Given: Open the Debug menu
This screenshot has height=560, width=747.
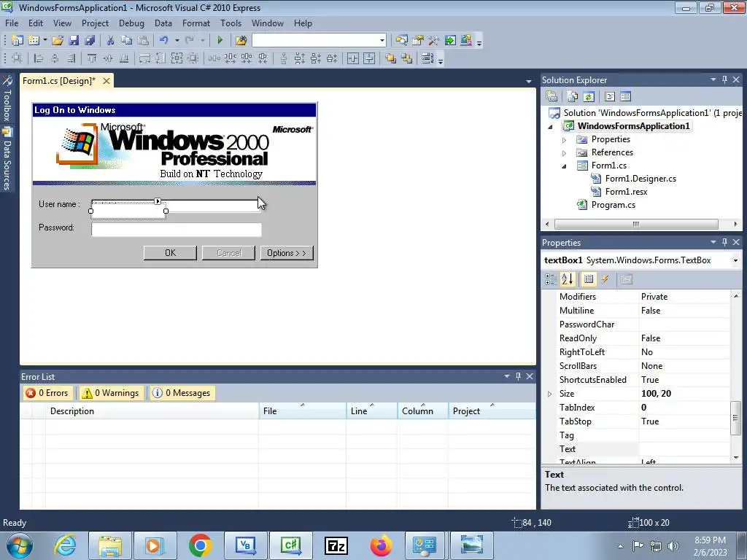Looking at the screenshot, I should (x=131, y=23).
